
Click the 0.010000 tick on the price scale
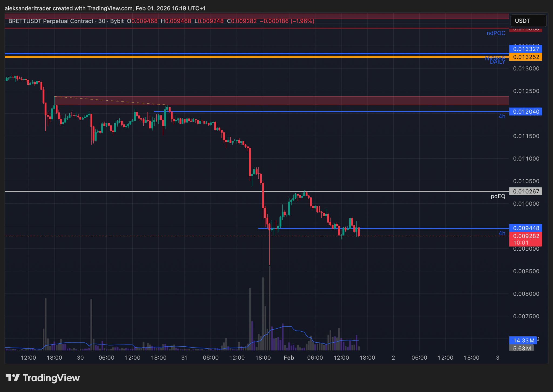tap(526, 203)
